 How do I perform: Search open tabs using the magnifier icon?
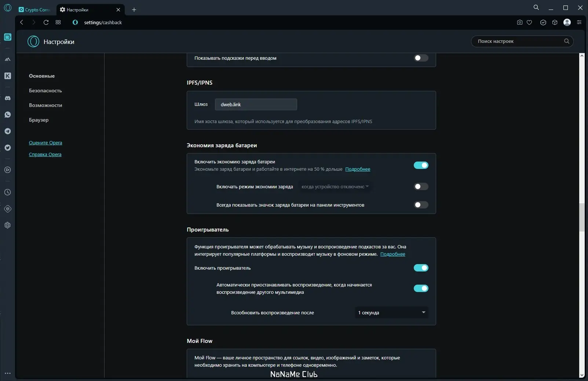pyautogui.click(x=536, y=7)
